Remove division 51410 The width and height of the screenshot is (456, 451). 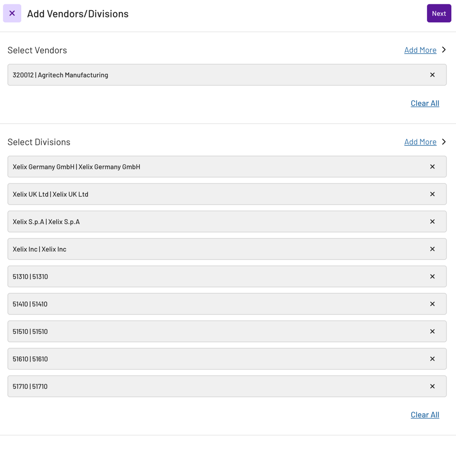[432, 304]
